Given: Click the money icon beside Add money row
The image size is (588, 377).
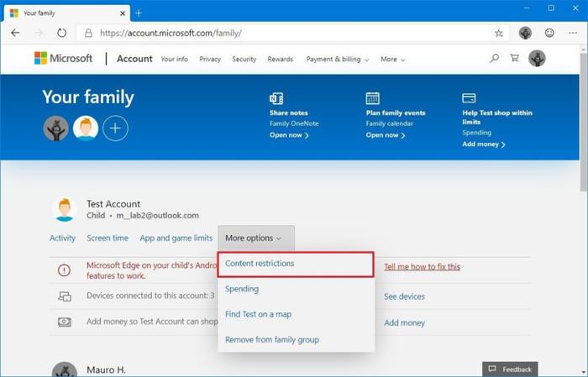Looking at the screenshot, I should tap(65, 322).
